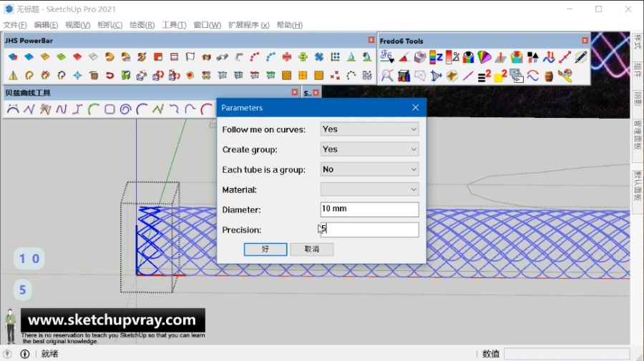Open the 绘图(R) menu

[x=142, y=25]
